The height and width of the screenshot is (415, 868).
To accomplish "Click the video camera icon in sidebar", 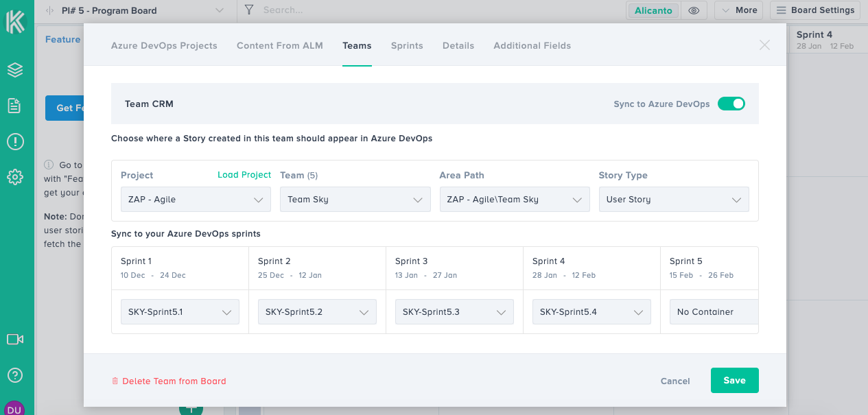I will coord(15,339).
